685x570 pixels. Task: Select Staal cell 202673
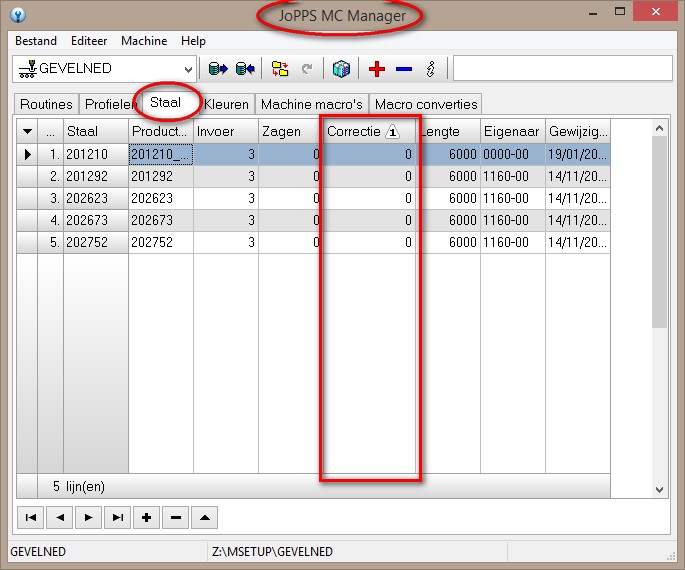pos(96,220)
